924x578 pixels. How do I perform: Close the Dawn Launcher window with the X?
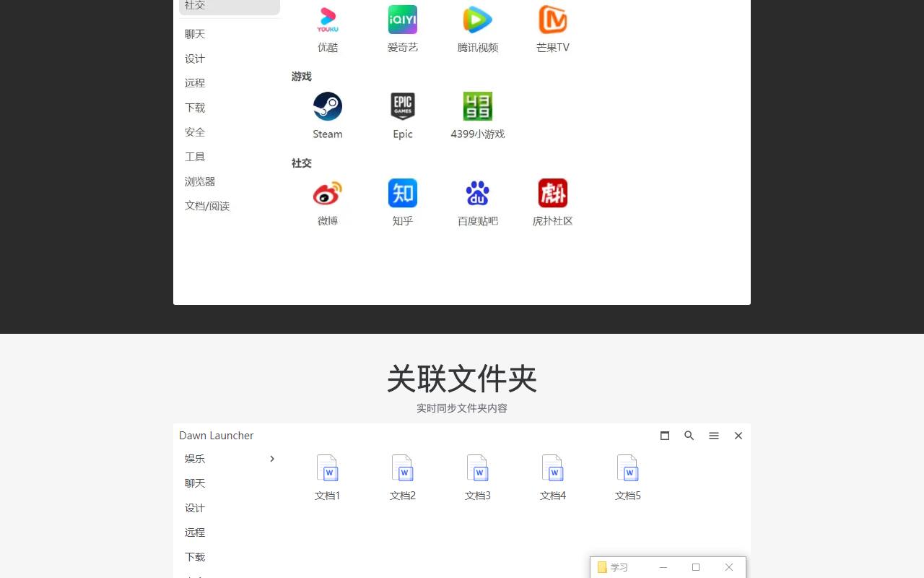738,436
